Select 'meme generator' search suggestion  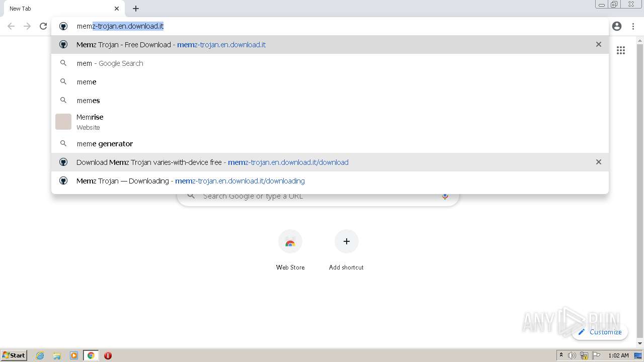(x=330, y=144)
